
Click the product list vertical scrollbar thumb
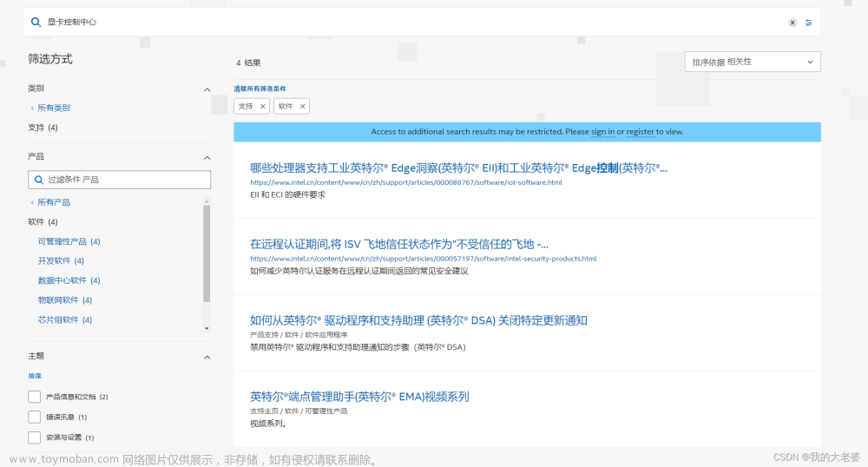click(x=207, y=254)
